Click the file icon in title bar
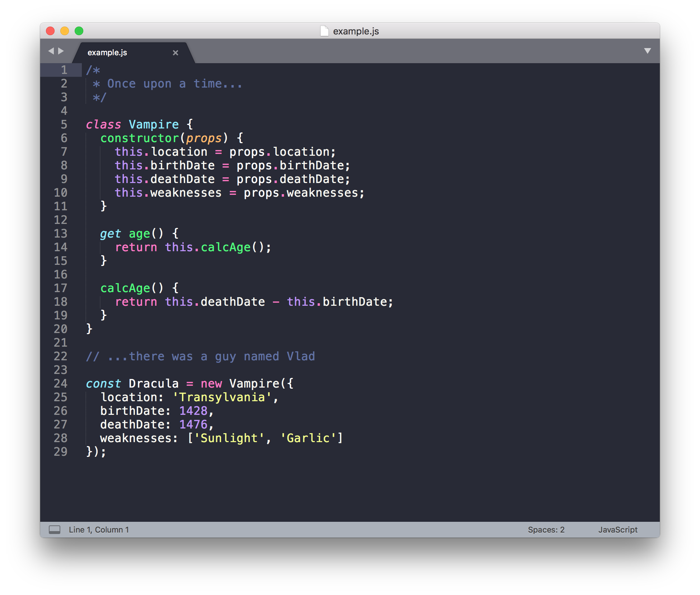Screen dimensions: 700x595 (324, 31)
